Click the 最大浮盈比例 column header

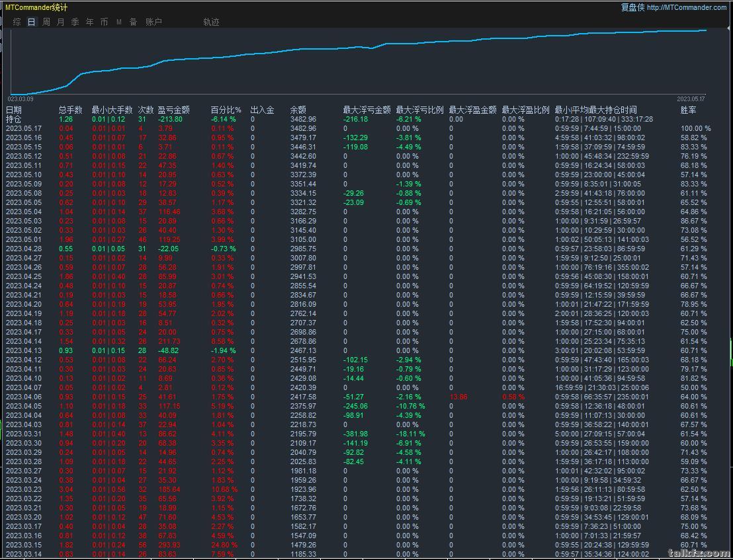525,110
